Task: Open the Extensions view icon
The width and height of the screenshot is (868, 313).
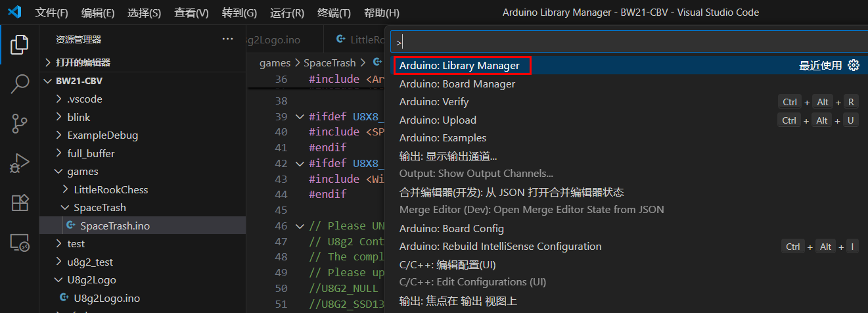Action: point(20,203)
